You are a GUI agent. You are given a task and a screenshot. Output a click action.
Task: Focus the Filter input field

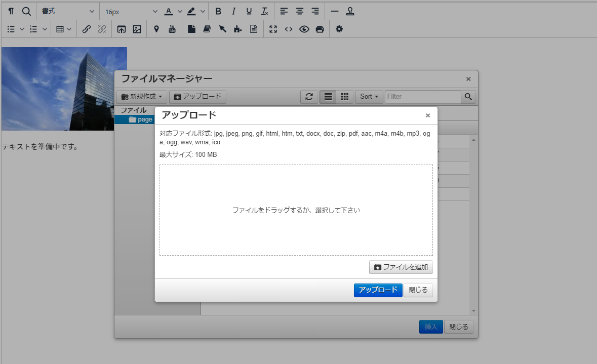pos(423,97)
